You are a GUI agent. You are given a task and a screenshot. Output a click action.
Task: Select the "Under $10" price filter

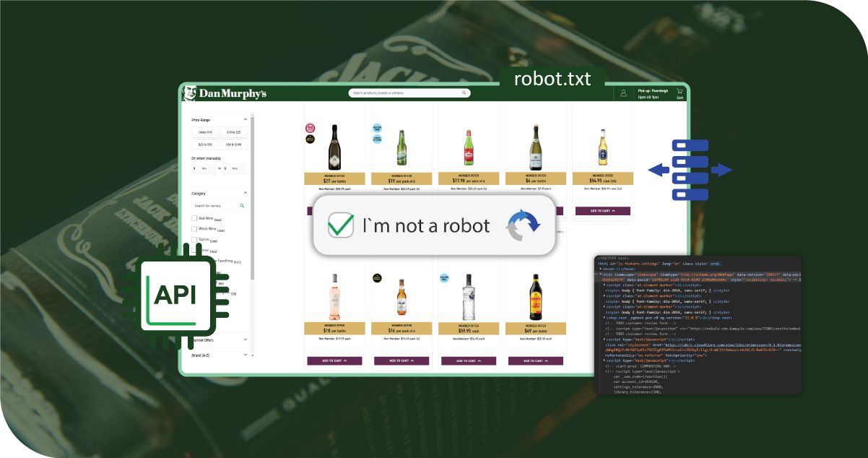coord(204,132)
